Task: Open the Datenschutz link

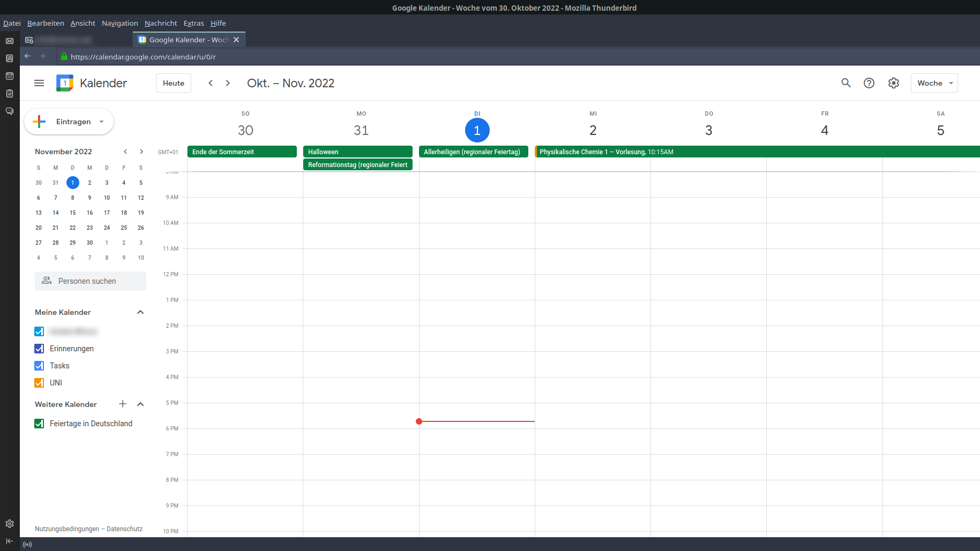Action: click(x=124, y=529)
